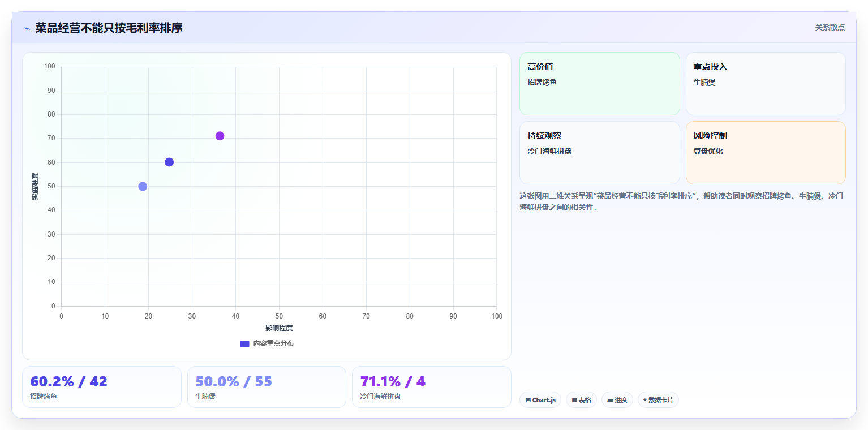Viewport: 868px width, 430px height.
Task: Open the 50.0% / 55 牛腩煲 stat card
Action: tap(267, 387)
